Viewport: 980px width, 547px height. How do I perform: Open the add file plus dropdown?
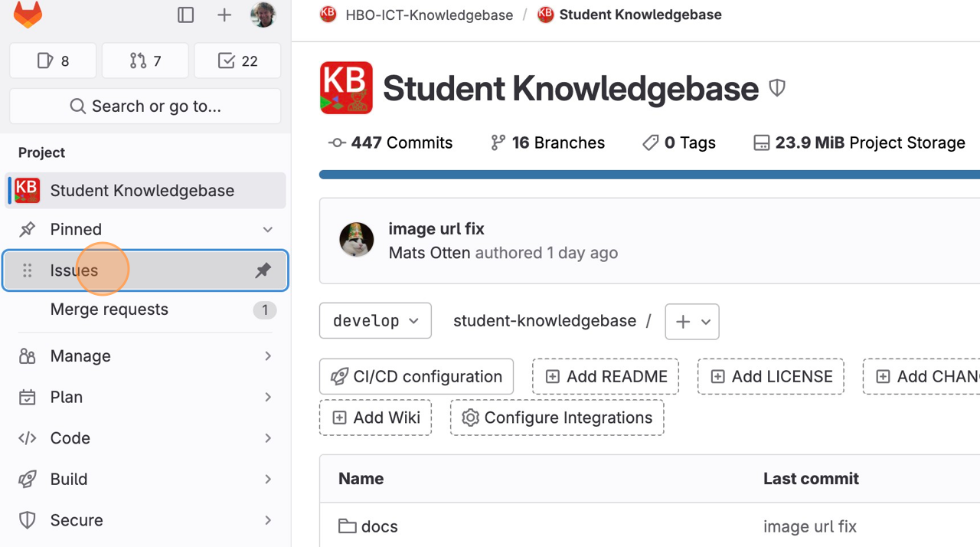click(x=692, y=321)
